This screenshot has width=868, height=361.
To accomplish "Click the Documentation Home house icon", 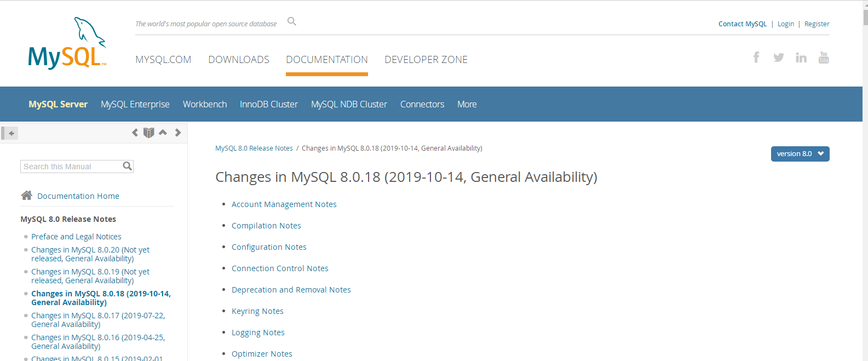I will pyautogui.click(x=26, y=195).
